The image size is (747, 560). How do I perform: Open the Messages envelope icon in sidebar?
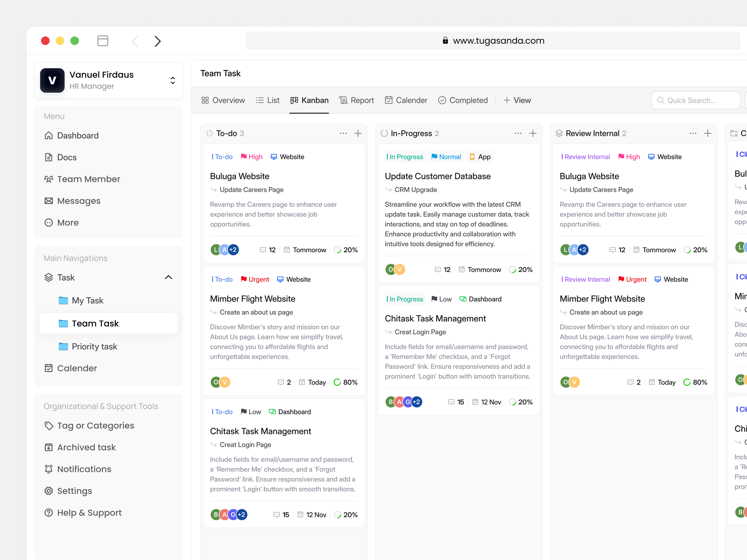(x=49, y=201)
